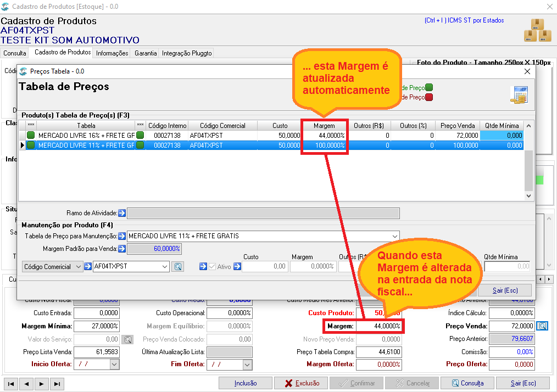Switch to the Informações tab

[112, 53]
